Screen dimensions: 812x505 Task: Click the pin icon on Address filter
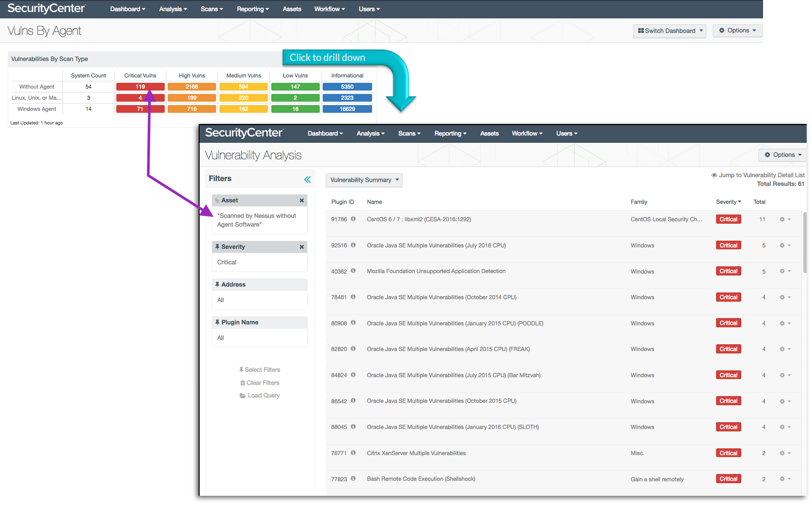pos(218,284)
